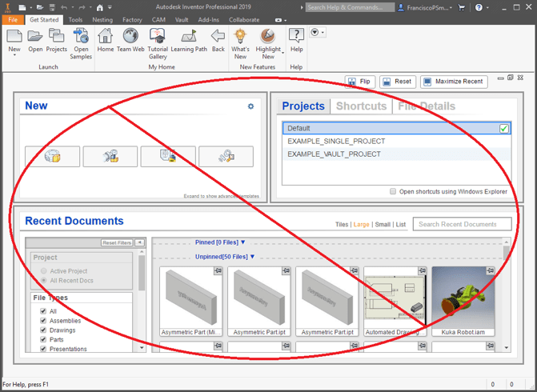Click the save icon in quick access toolbar
Screen dimensions: 537x392
coord(52,7)
